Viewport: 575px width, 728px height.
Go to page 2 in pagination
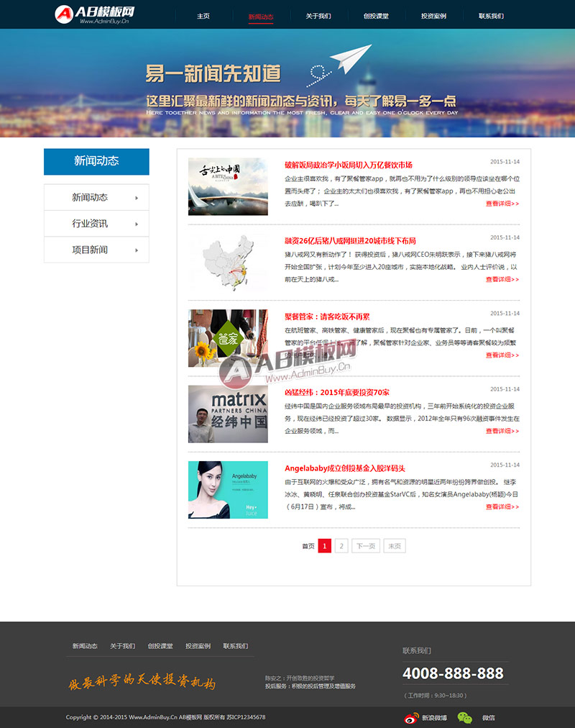[x=341, y=546]
